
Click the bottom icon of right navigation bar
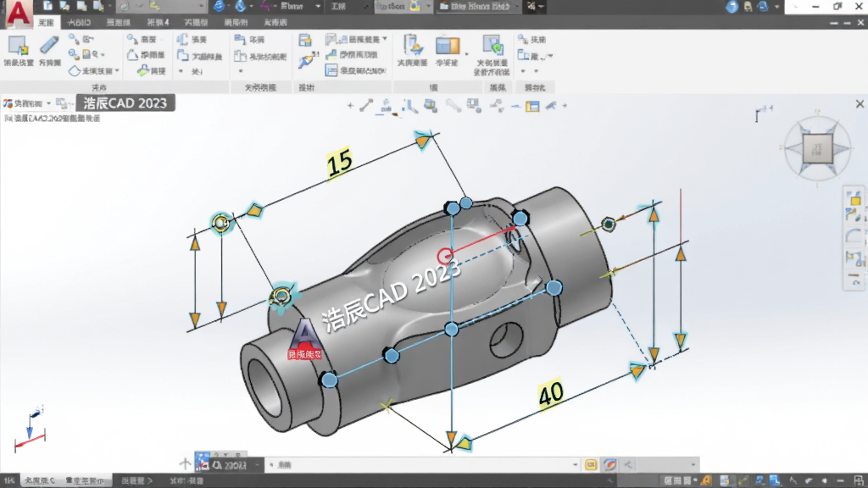click(854, 280)
